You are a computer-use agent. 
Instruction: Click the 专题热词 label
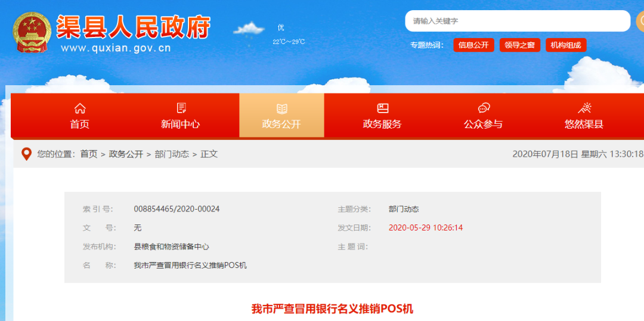pyautogui.click(x=427, y=45)
